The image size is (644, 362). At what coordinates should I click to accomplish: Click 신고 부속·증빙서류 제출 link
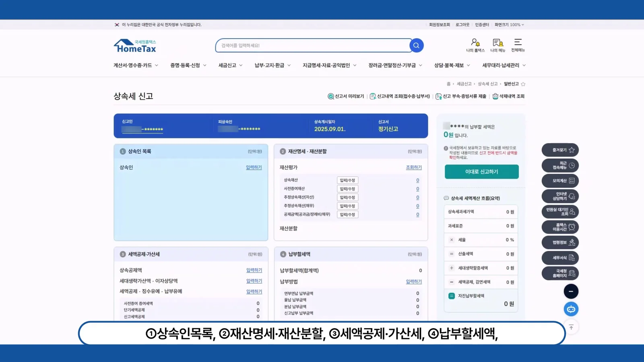(x=461, y=96)
